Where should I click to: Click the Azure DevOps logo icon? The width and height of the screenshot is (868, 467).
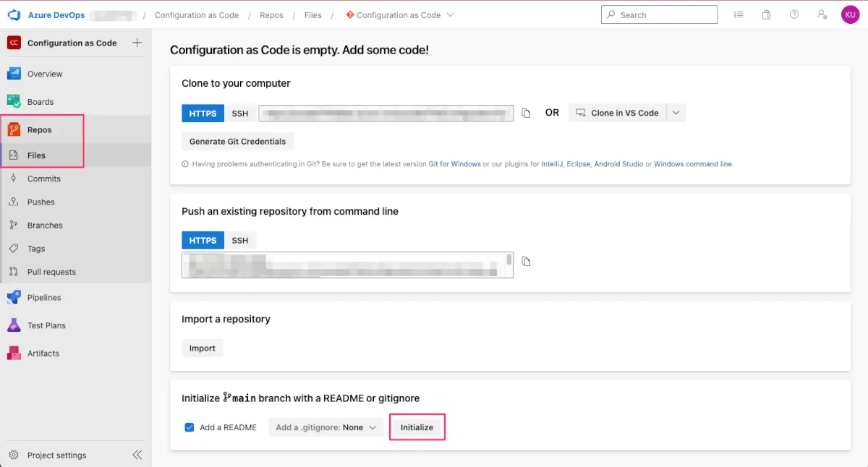pos(14,15)
